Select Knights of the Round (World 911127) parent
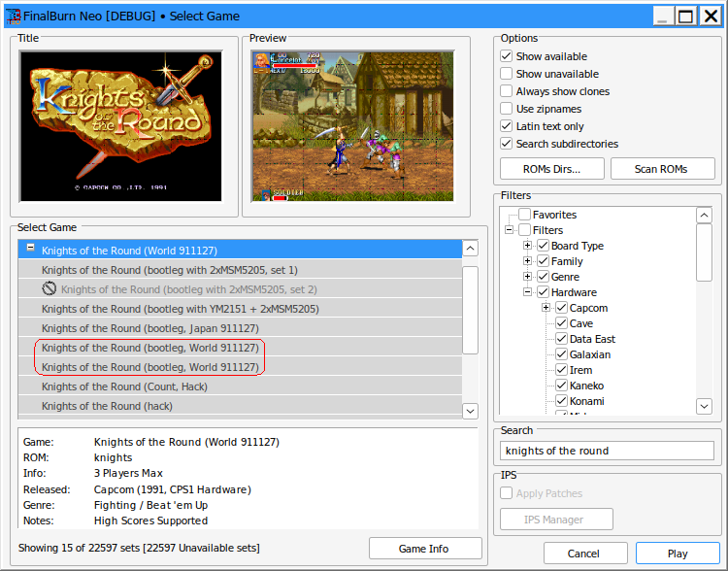Image resolution: width=728 pixels, height=571 pixels. click(x=240, y=250)
